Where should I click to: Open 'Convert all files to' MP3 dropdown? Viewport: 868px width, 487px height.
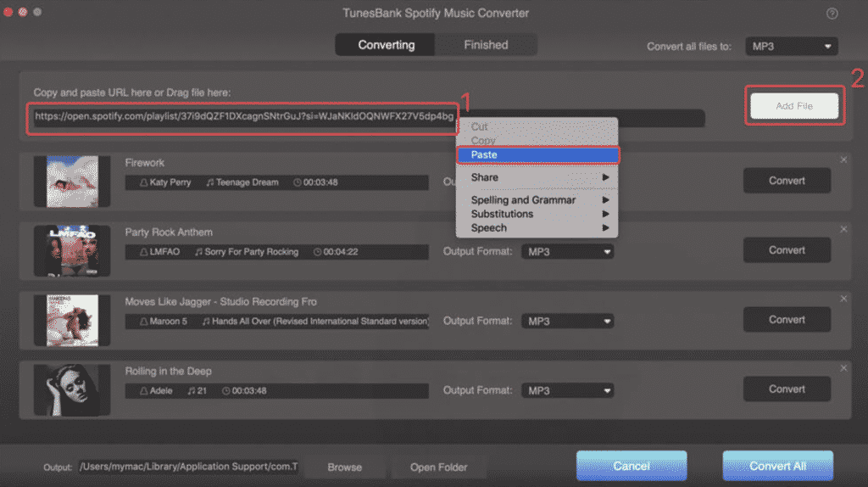791,46
